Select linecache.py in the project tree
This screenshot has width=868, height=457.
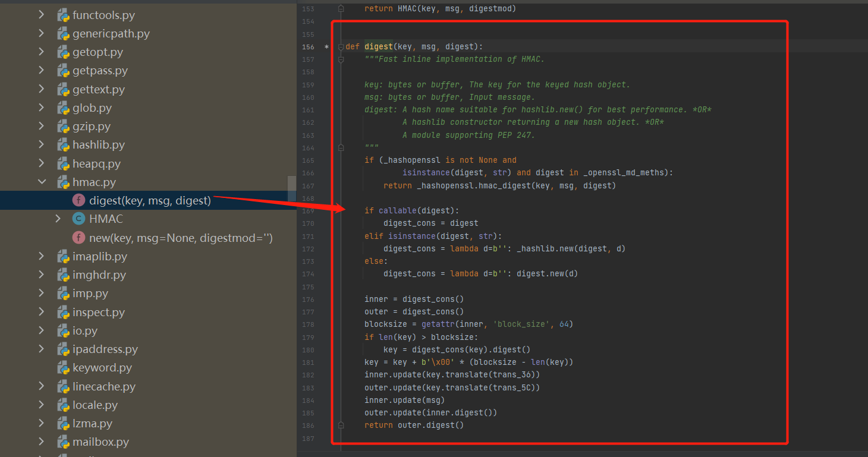point(104,386)
